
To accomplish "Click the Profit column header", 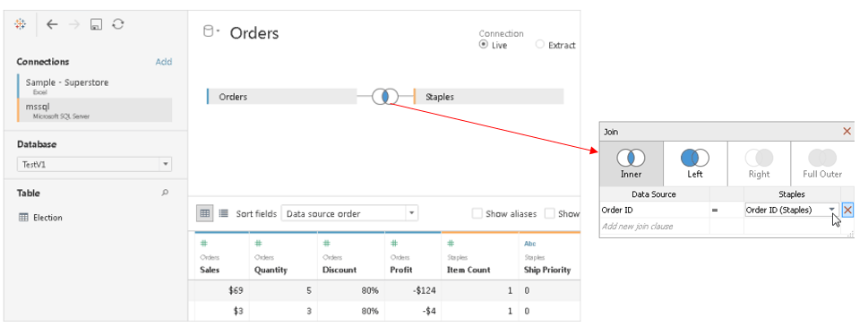I will (x=400, y=270).
